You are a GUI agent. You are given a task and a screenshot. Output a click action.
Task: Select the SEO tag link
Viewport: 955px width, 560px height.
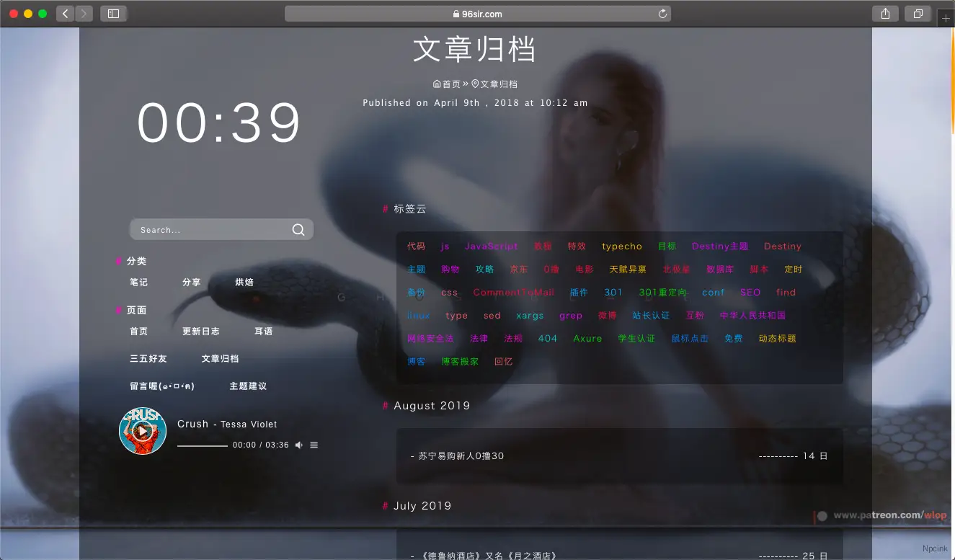point(750,292)
